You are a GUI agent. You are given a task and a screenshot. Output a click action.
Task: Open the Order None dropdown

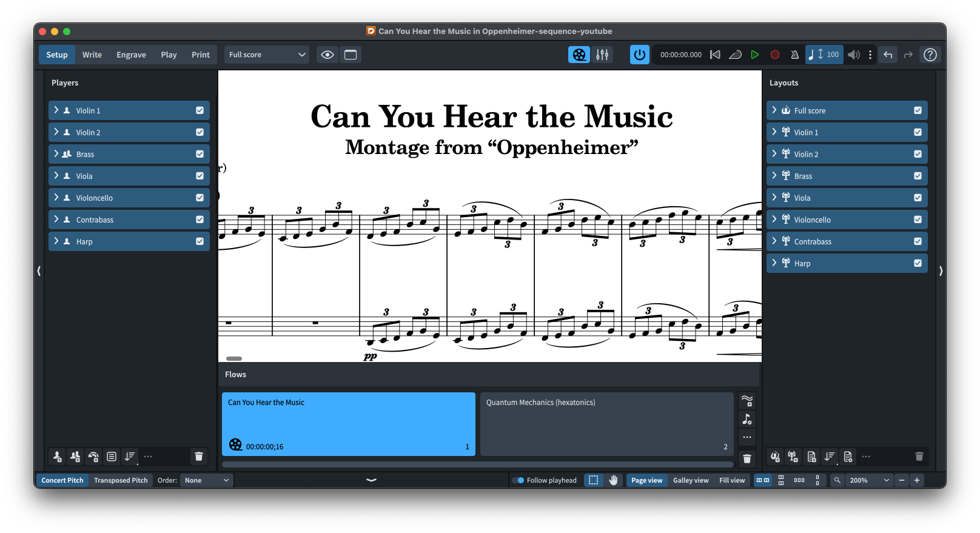click(x=207, y=480)
